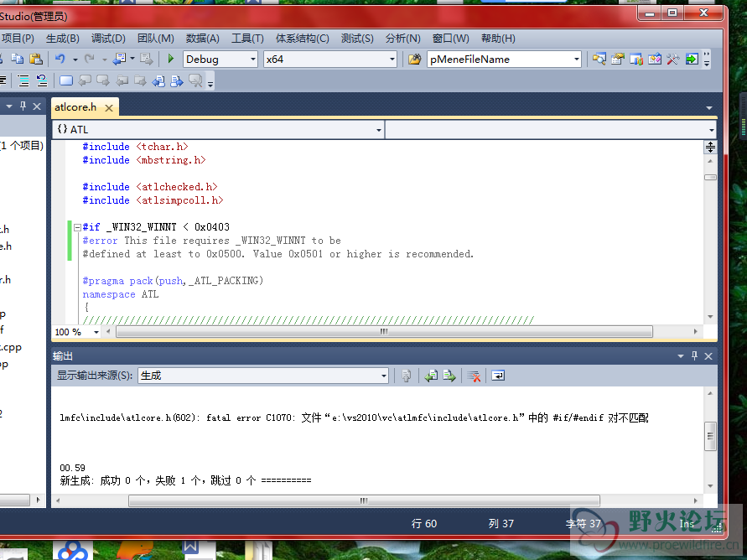Open the 项目(P) menu
Viewport: 747px width, 560px height.
point(18,38)
